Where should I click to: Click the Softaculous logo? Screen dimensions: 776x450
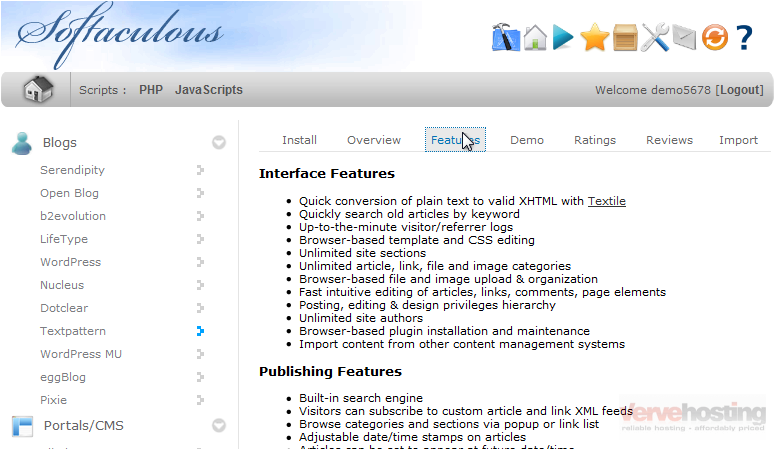[120, 35]
